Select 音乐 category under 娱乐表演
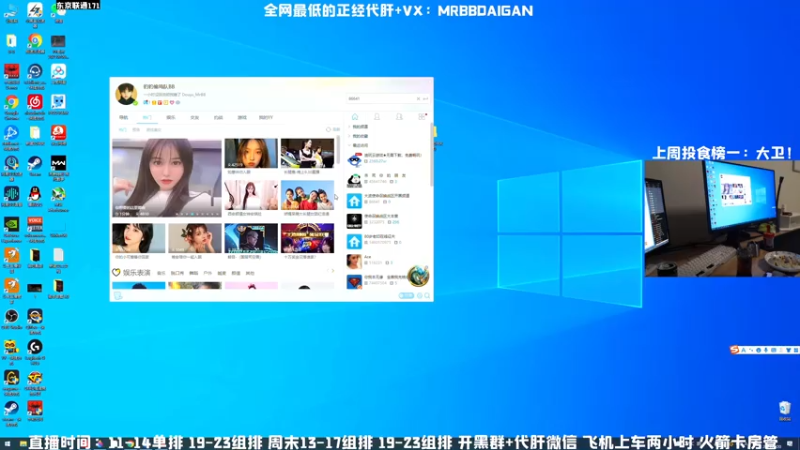 click(x=161, y=273)
